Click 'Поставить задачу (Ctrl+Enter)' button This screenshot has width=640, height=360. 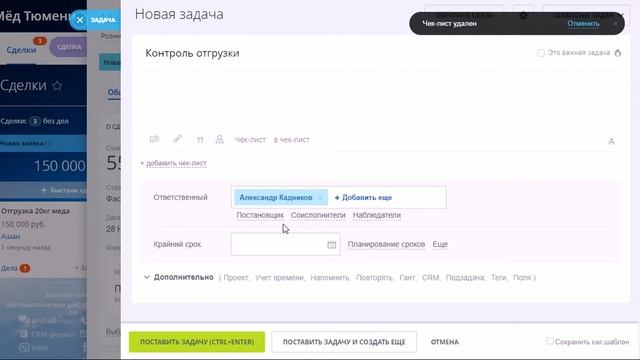click(197, 342)
